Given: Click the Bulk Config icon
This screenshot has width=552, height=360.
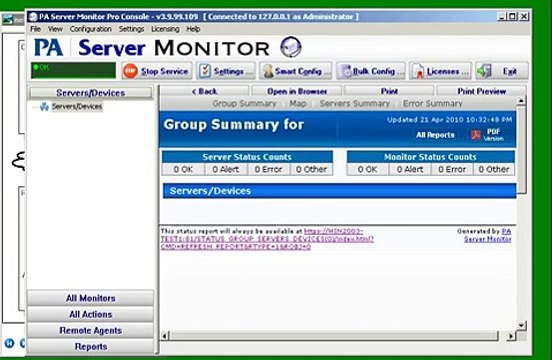Looking at the screenshot, I should (346, 71).
